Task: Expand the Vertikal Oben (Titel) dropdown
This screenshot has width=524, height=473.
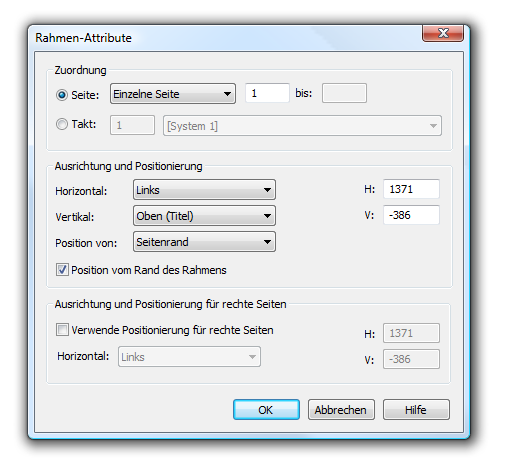Action: pyautogui.click(x=204, y=216)
